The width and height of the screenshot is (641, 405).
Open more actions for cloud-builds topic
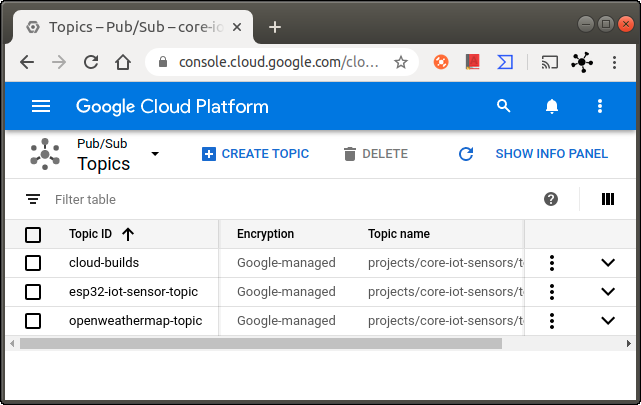tap(551, 263)
